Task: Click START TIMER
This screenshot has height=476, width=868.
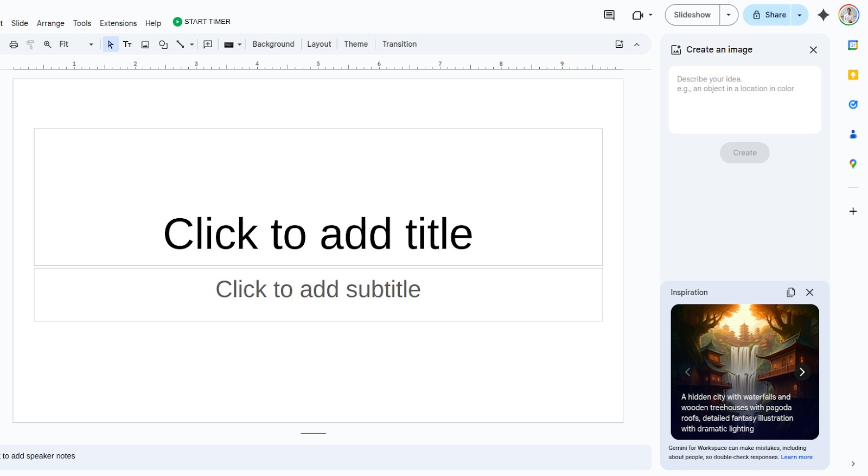Action: click(202, 22)
